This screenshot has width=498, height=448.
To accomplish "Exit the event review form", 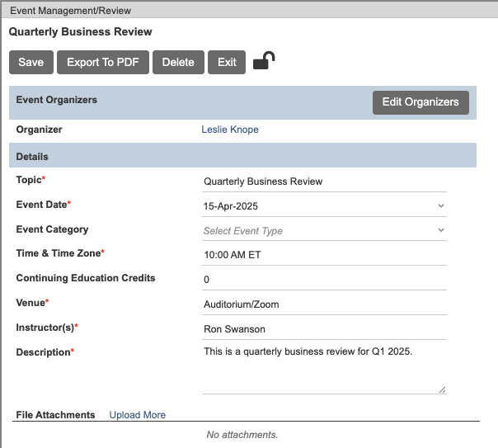I will tap(227, 63).
